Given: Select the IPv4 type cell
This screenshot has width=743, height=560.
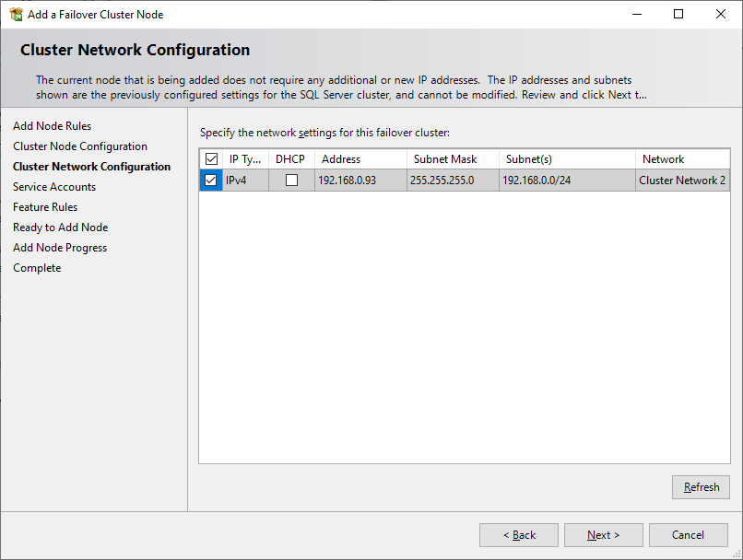Looking at the screenshot, I should pos(246,181).
